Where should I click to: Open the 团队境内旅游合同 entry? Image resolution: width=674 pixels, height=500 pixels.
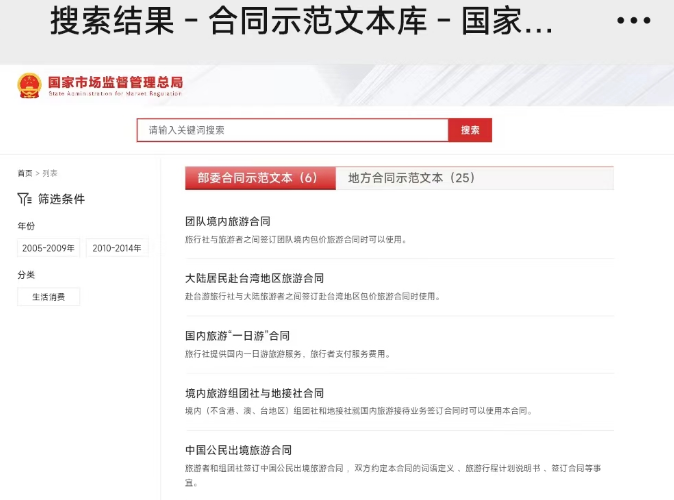pyautogui.click(x=228, y=221)
